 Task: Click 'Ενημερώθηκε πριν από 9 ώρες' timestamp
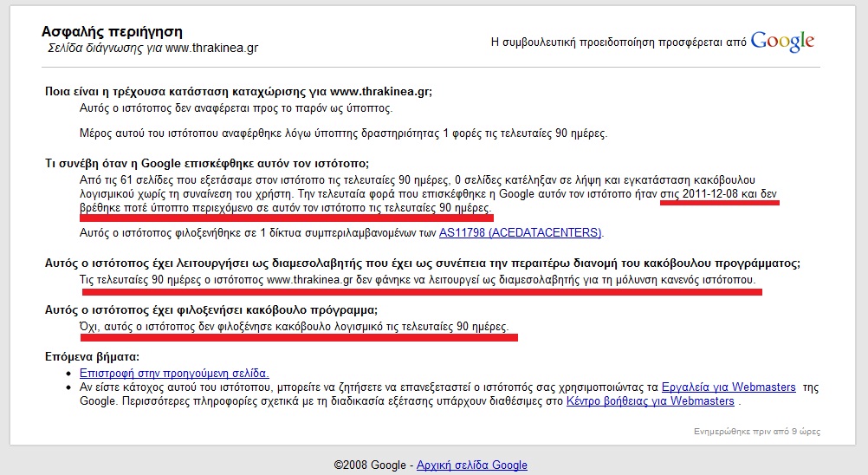click(x=757, y=432)
